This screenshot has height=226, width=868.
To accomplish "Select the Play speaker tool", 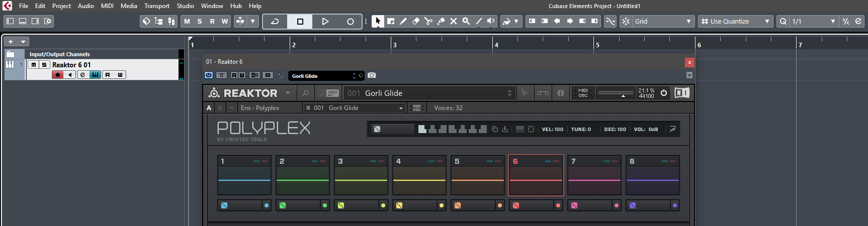I will tap(491, 21).
